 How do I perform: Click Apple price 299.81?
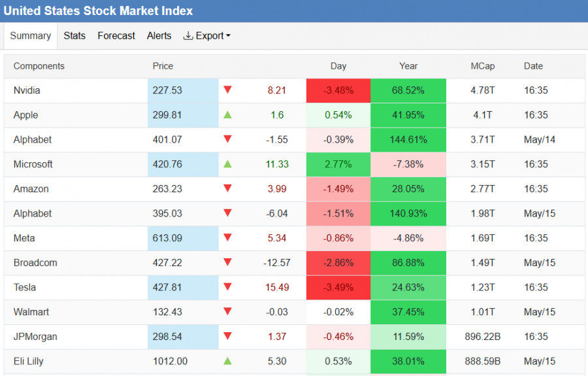coord(167,115)
